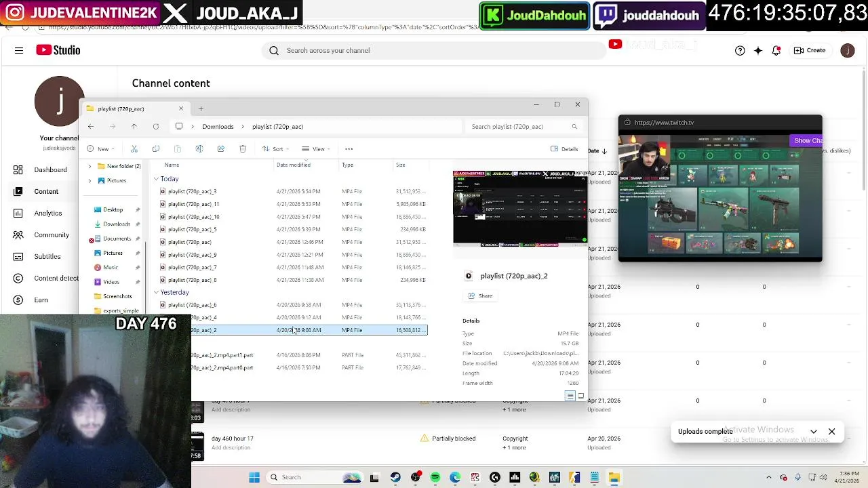This screenshot has width=868, height=488.
Task: Open YouTube Studio help icon
Action: point(740,50)
